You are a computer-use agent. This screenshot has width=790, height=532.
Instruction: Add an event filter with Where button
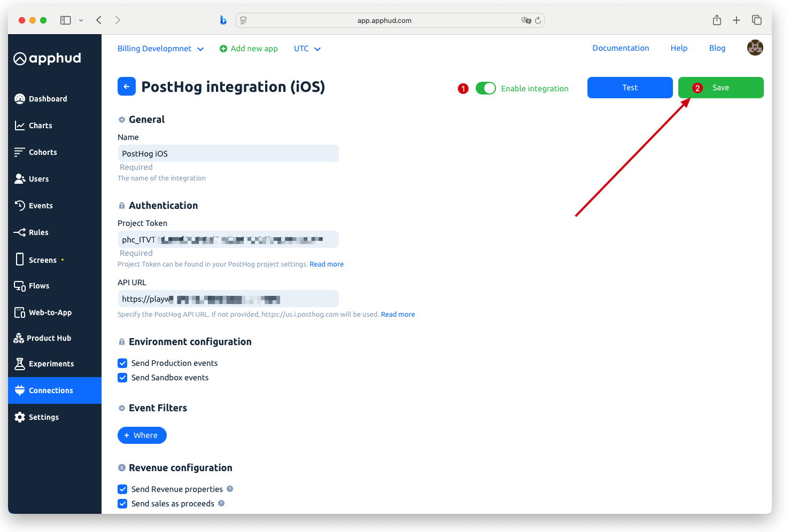tap(142, 435)
